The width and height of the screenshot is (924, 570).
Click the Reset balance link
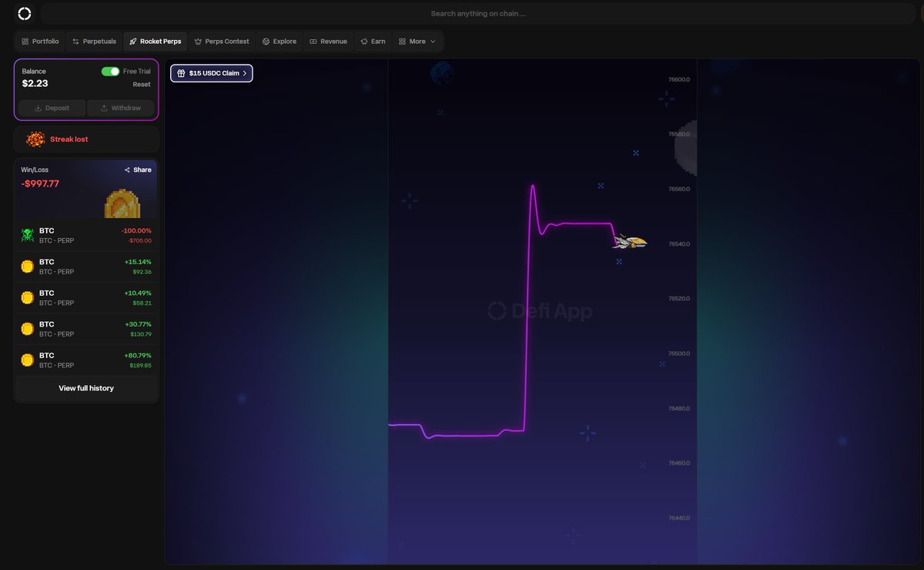142,85
